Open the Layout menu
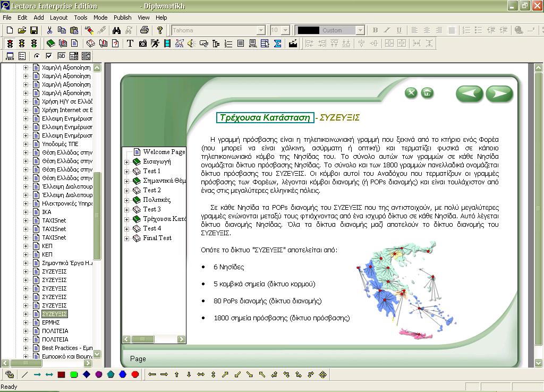 [x=58, y=18]
